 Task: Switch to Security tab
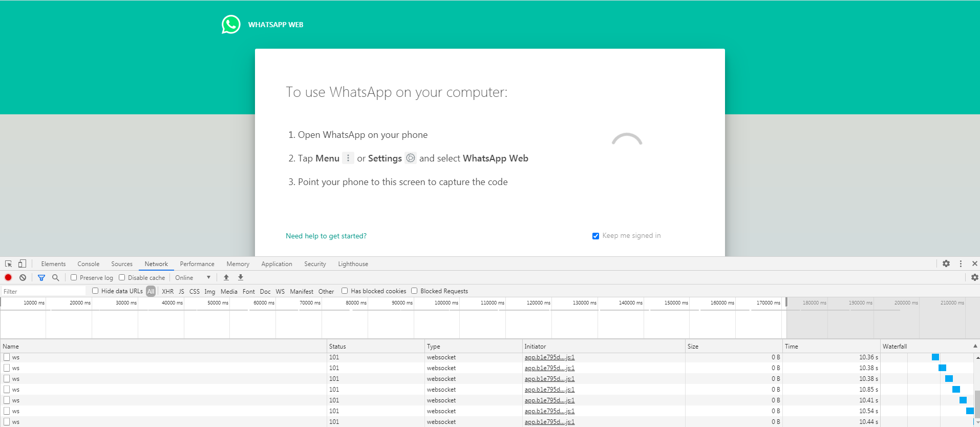[315, 264]
